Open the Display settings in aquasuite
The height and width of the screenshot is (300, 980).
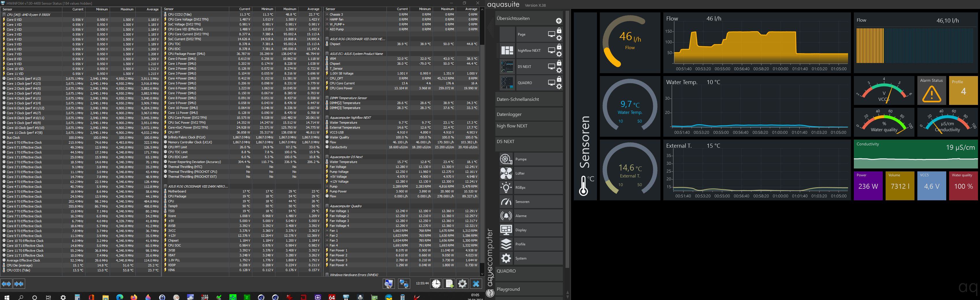tap(531, 230)
